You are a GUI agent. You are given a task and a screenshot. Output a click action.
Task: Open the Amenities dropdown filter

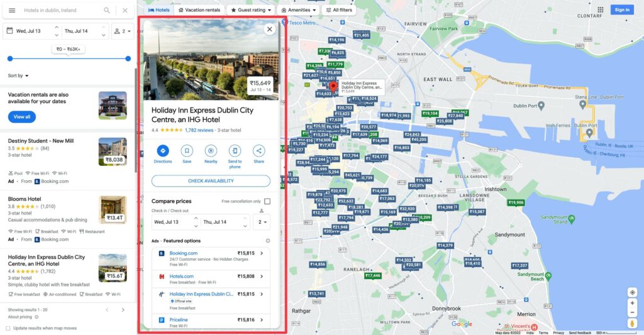click(x=298, y=10)
